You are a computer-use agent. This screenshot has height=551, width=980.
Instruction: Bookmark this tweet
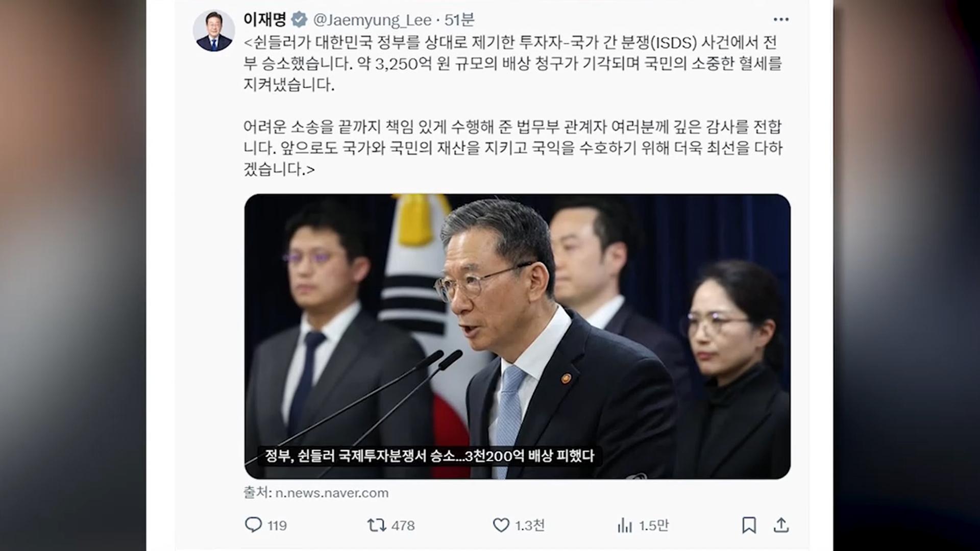click(749, 525)
